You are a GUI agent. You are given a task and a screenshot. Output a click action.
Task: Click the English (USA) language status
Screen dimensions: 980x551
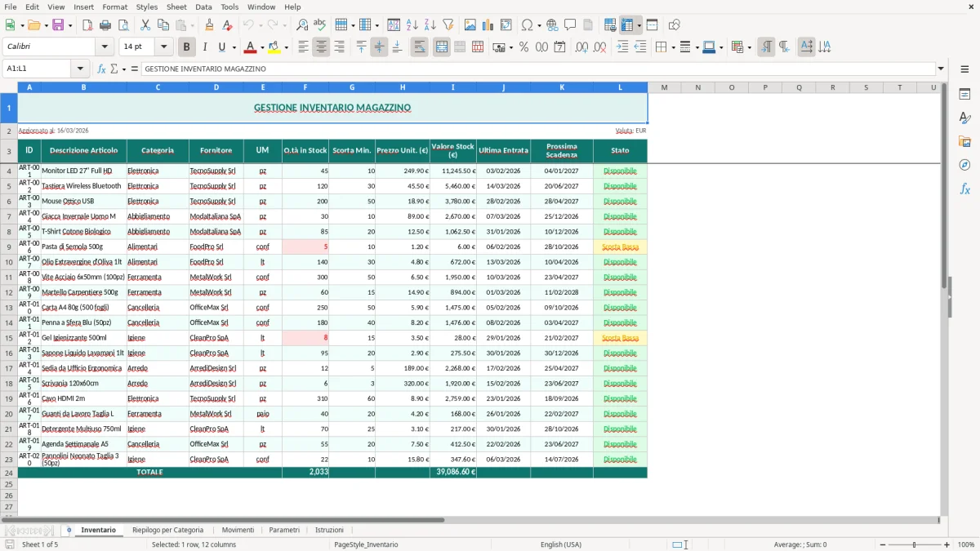click(x=561, y=544)
